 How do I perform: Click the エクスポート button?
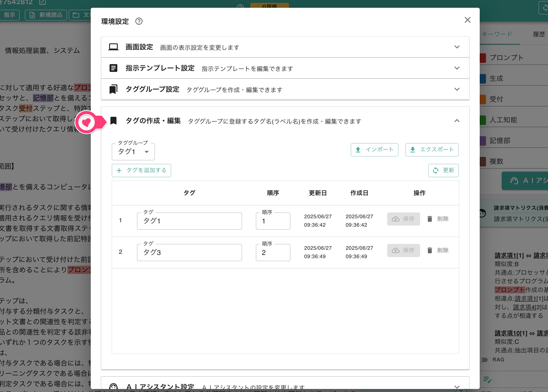click(432, 150)
